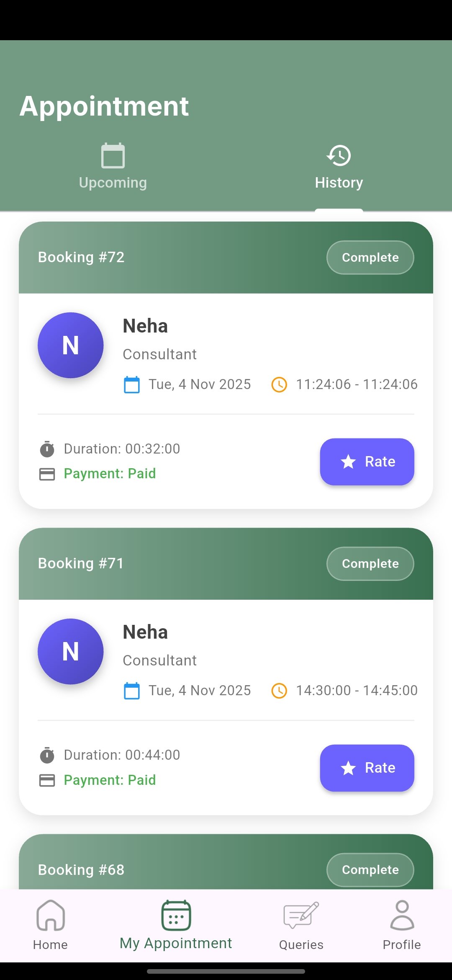The width and height of the screenshot is (452, 980).
Task: Click the stopwatch icon in Booking #71
Action: (47, 755)
